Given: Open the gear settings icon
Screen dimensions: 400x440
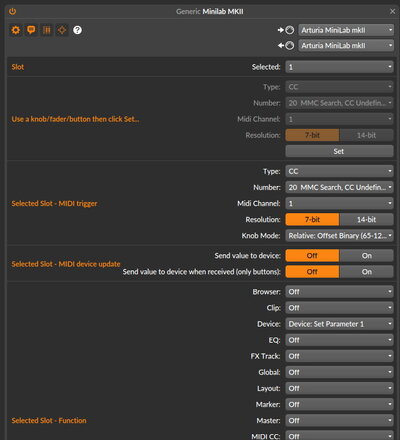Looking at the screenshot, I should click(x=16, y=30).
